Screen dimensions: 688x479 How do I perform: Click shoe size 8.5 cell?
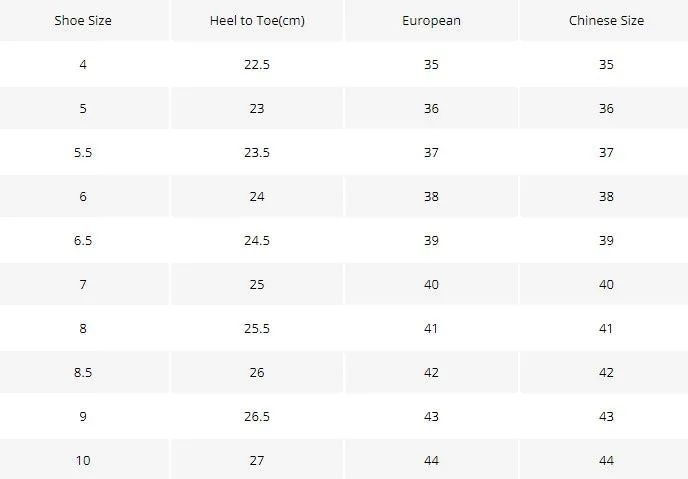point(83,372)
